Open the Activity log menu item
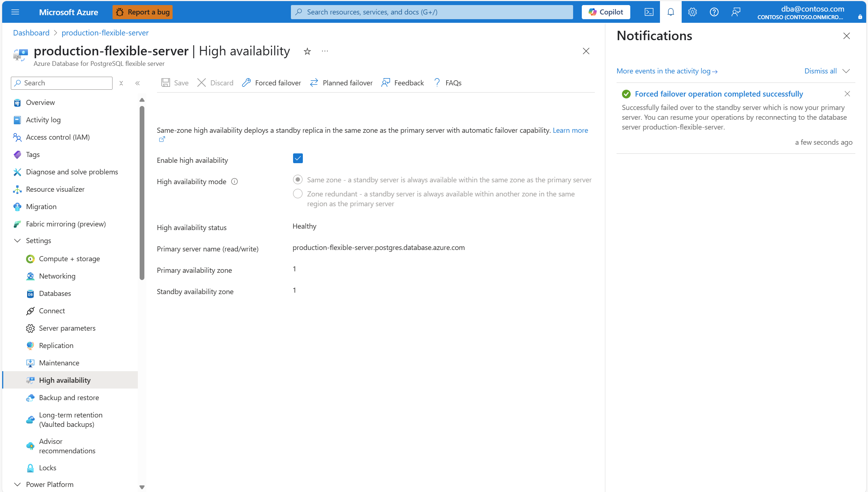868x492 pixels. pos(71,120)
